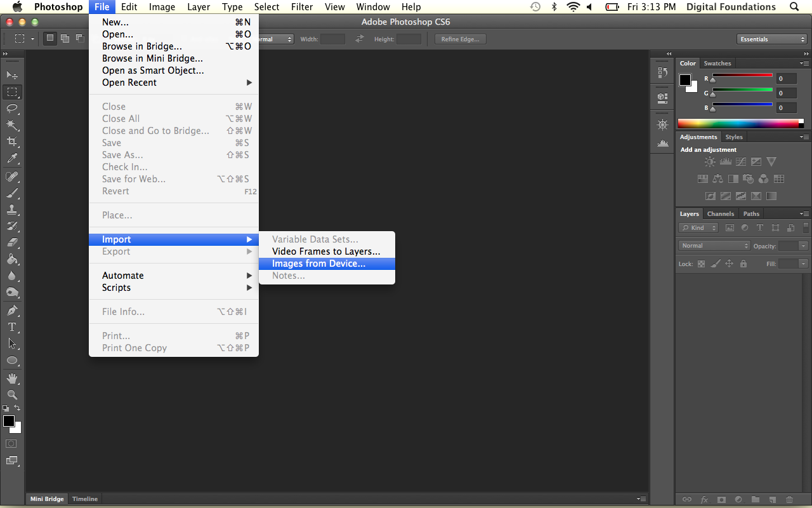Click the R value input field
This screenshot has width=812, height=508.
[787, 79]
